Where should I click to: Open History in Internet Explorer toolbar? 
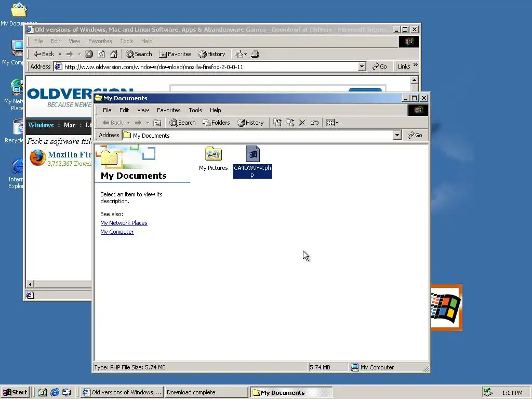(x=212, y=54)
